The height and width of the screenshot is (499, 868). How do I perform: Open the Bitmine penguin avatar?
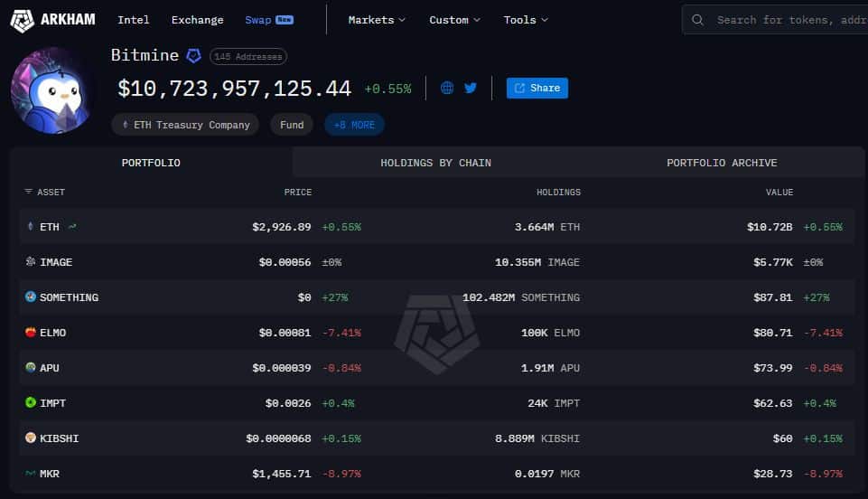pos(52,90)
